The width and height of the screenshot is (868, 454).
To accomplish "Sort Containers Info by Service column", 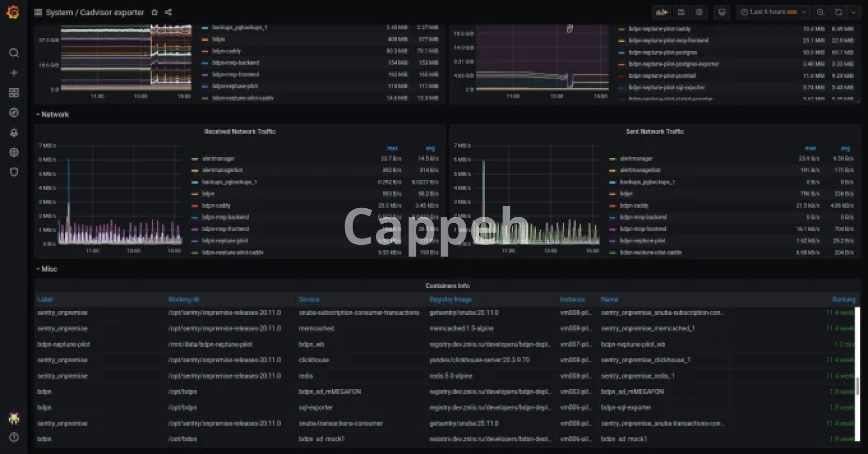I will [x=309, y=300].
